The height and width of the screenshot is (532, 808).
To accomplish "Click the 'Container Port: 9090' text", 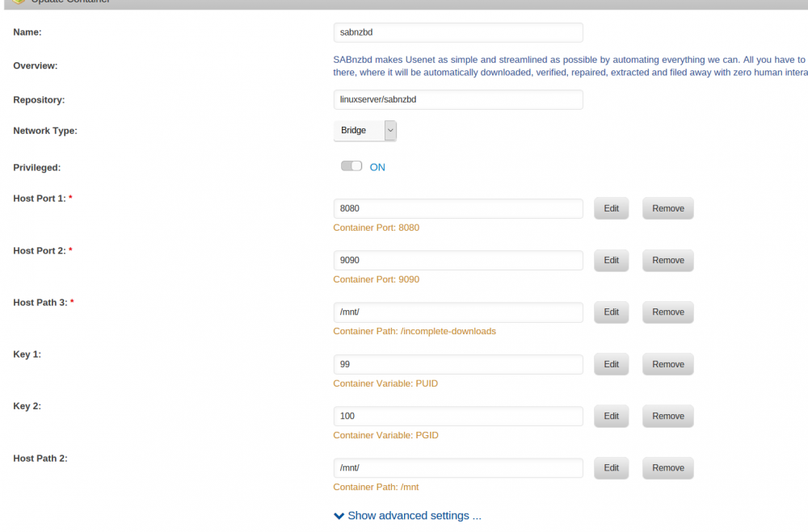I will pos(377,279).
